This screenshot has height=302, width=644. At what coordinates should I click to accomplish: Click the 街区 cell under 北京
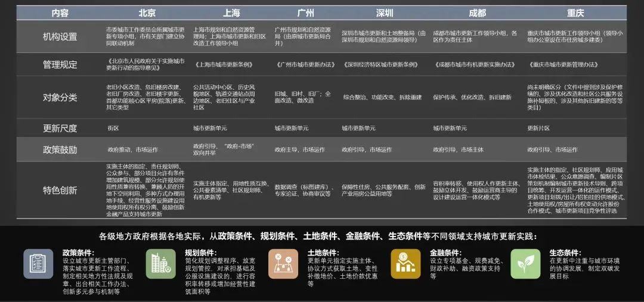coord(113,128)
